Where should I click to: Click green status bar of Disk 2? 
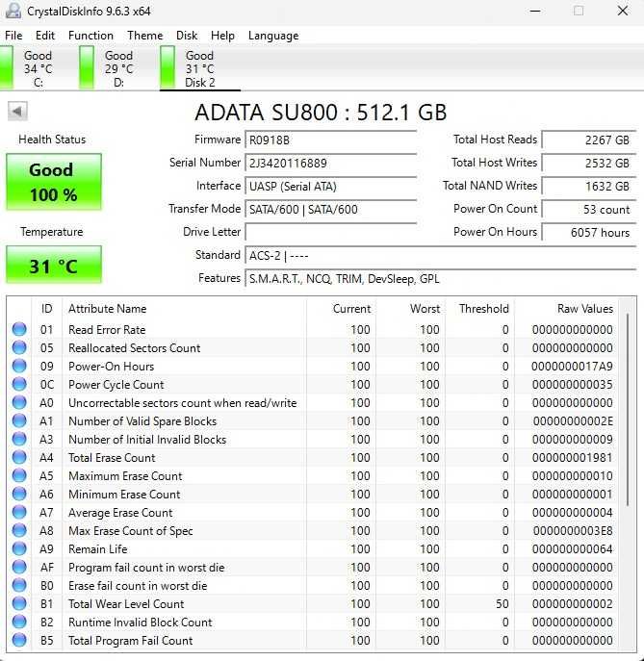pyautogui.click(x=167, y=67)
